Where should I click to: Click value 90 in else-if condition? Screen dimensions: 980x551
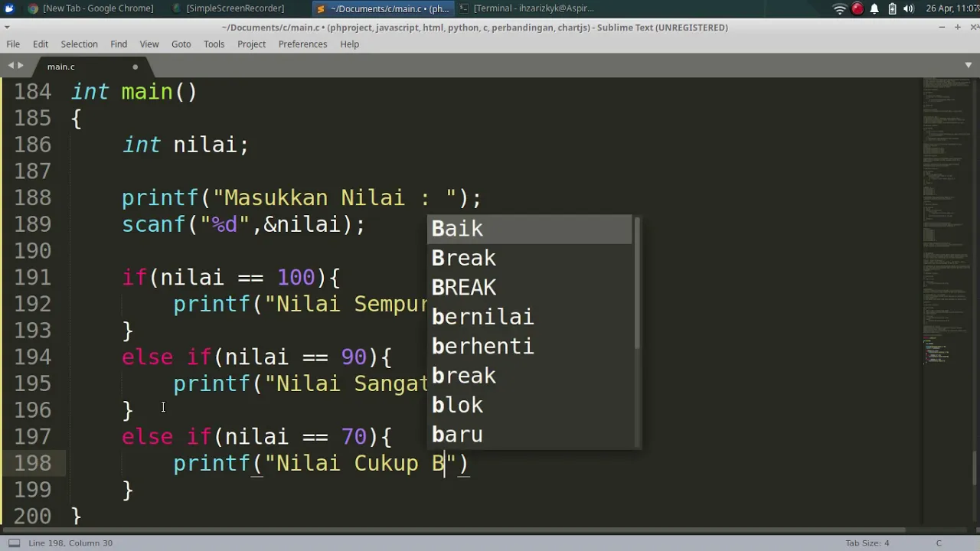[354, 357]
